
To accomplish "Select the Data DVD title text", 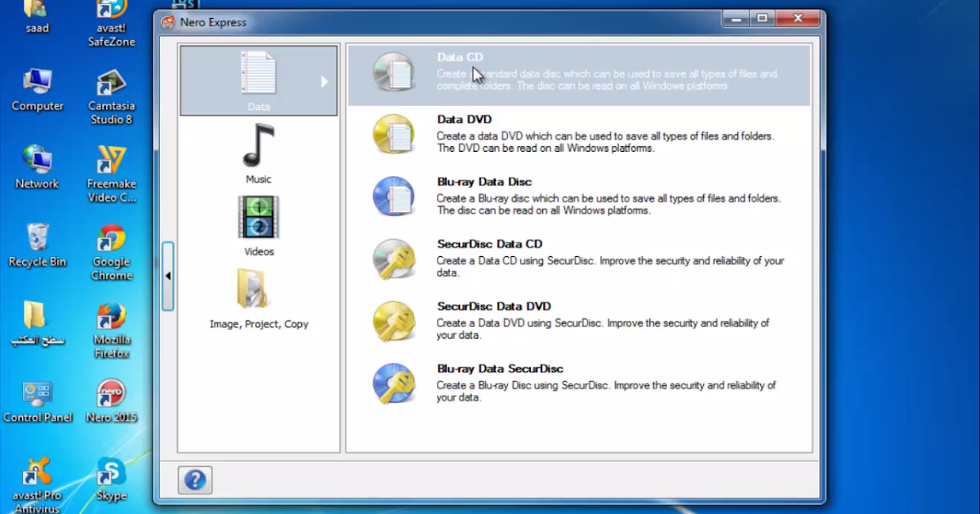I will coord(464,119).
